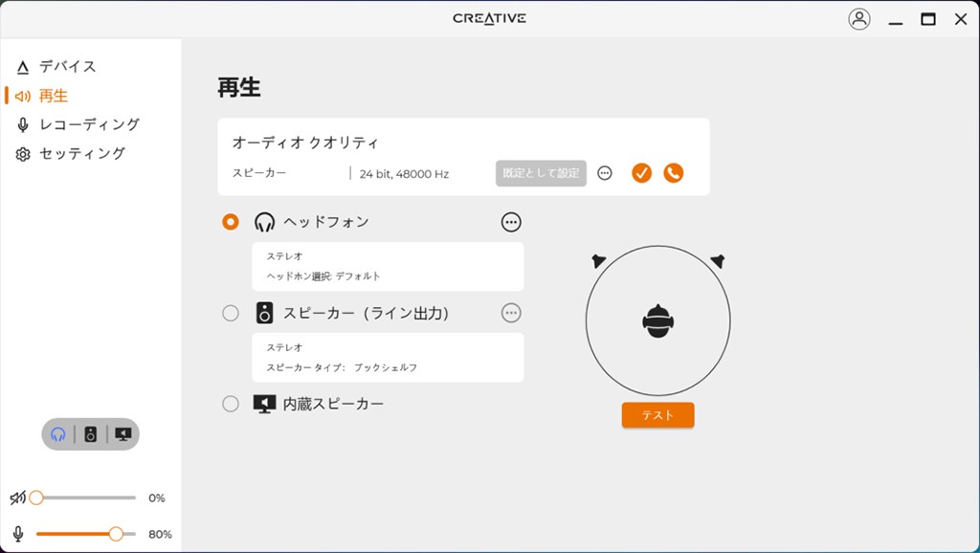Select the ヘッドフォン radio button
Screen dimensions: 980x553
(x=231, y=222)
